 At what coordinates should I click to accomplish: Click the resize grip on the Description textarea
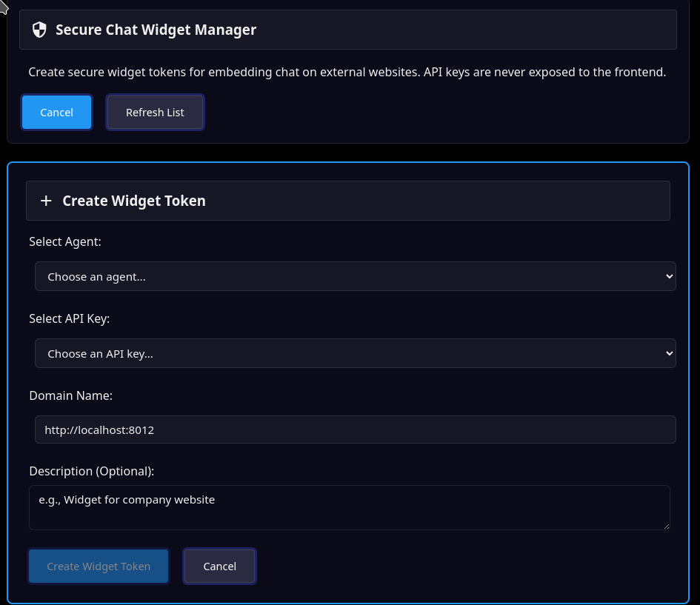pos(665,525)
